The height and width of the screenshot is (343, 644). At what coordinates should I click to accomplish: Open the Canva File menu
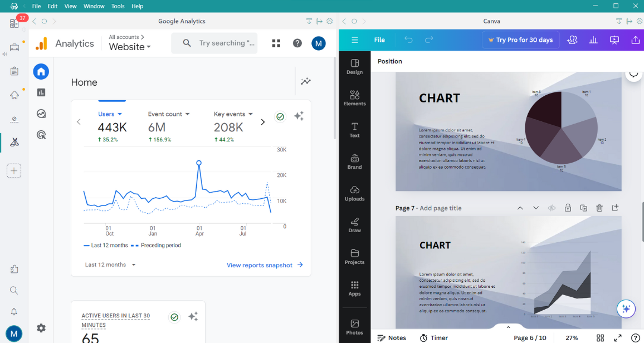[x=379, y=40]
